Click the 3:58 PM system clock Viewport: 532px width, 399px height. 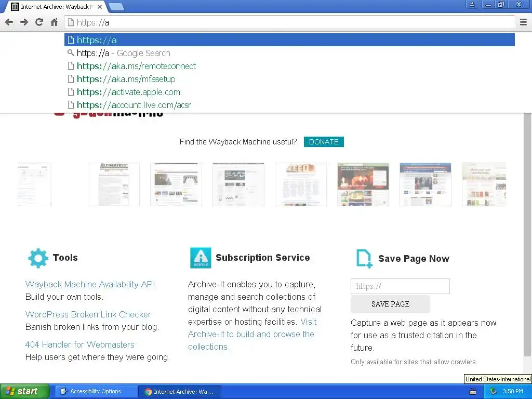click(x=513, y=392)
